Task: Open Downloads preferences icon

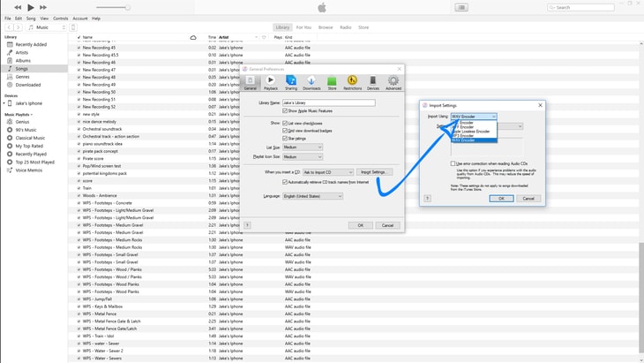Action: [311, 82]
